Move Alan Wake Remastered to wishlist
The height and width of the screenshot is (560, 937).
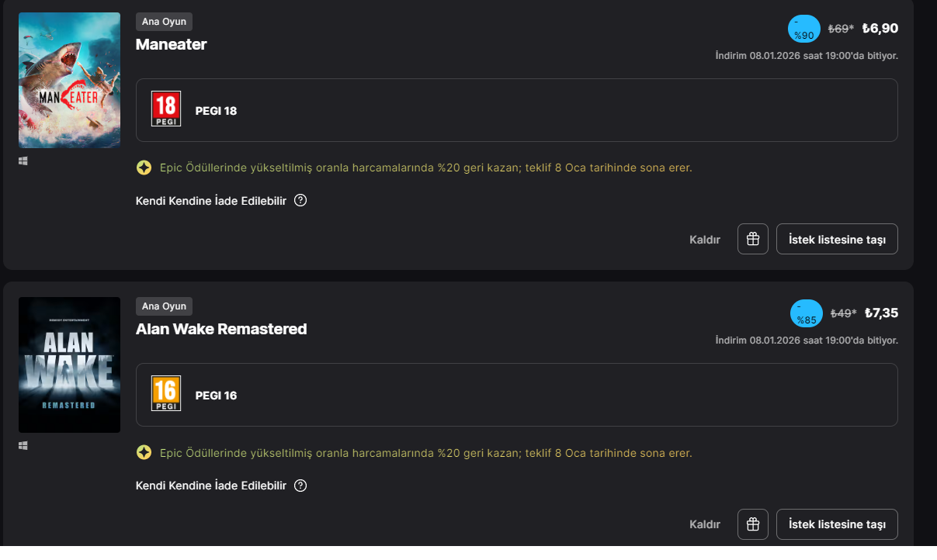pyautogui.click(x=837, y=524)
